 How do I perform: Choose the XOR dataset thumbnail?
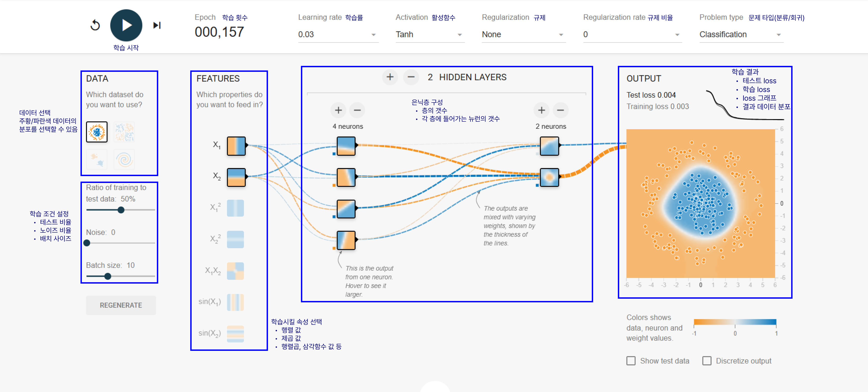[124, 132]
